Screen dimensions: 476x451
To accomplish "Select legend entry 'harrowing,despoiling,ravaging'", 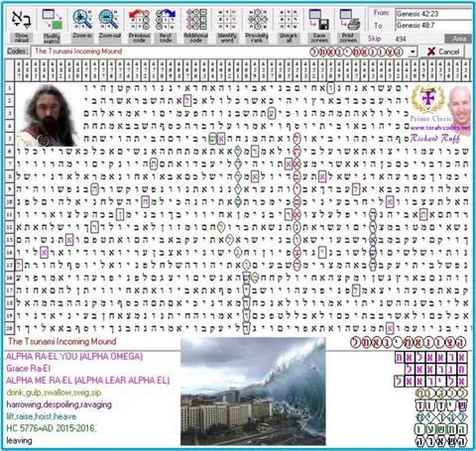I will pos(59,404).
